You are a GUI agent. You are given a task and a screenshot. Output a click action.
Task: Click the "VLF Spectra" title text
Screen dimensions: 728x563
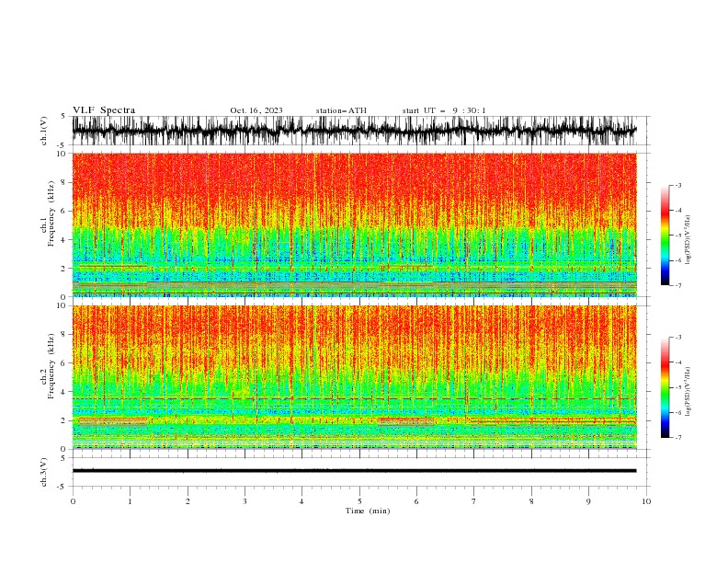coord(104,110)
